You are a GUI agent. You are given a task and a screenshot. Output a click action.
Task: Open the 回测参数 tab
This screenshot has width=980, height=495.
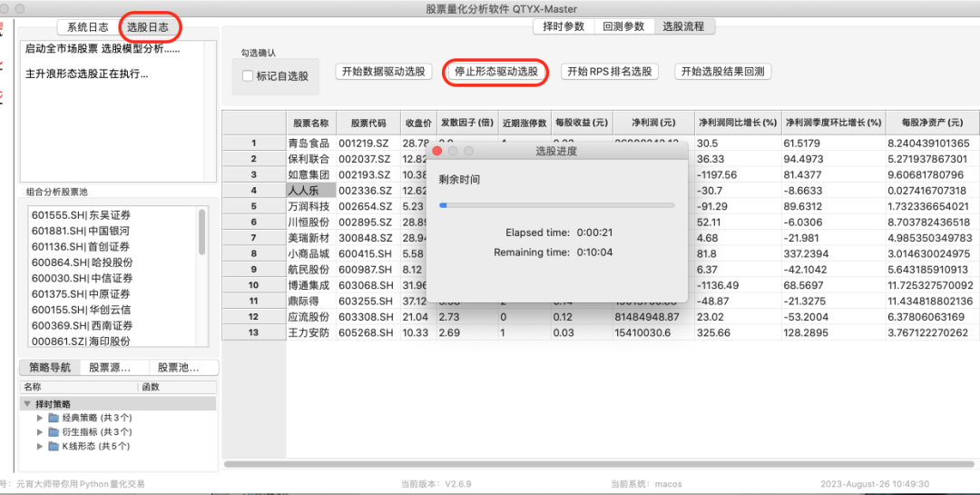click(x=623, y=26)
